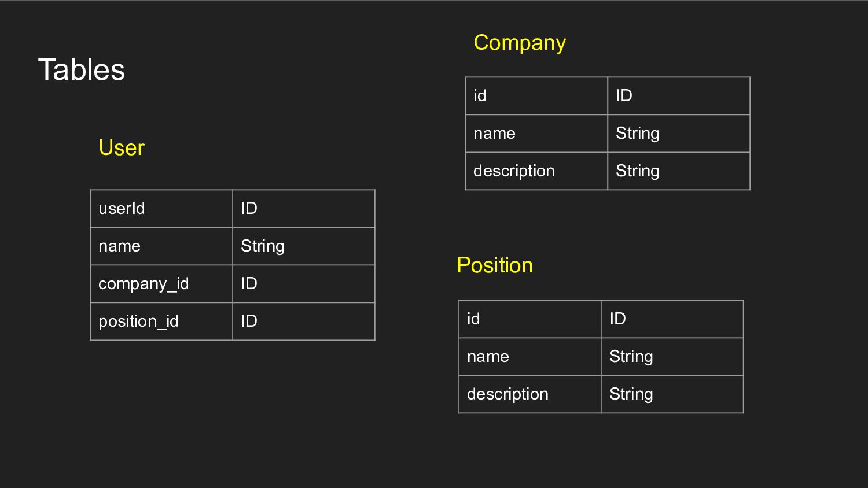
Task: Select the name cell in User table
Action: pos(120,246)
